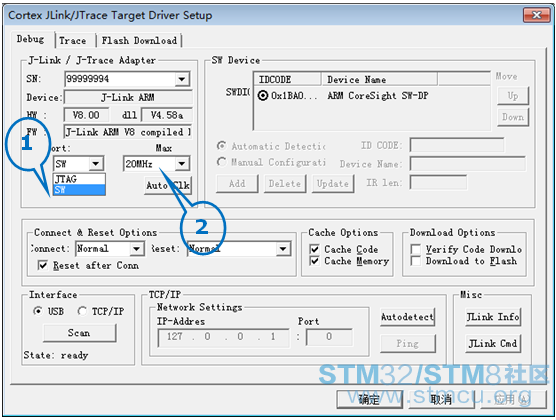Toggle Reset after Connect checkbox

[43, 265]
